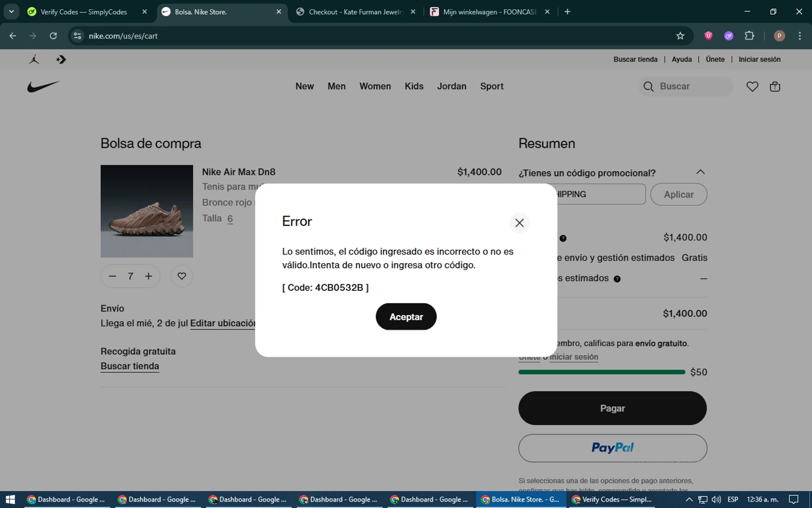This screenshot has height=508, width=812.
Task: Click the estimated taxes help icon
Action: coord(617,279)
